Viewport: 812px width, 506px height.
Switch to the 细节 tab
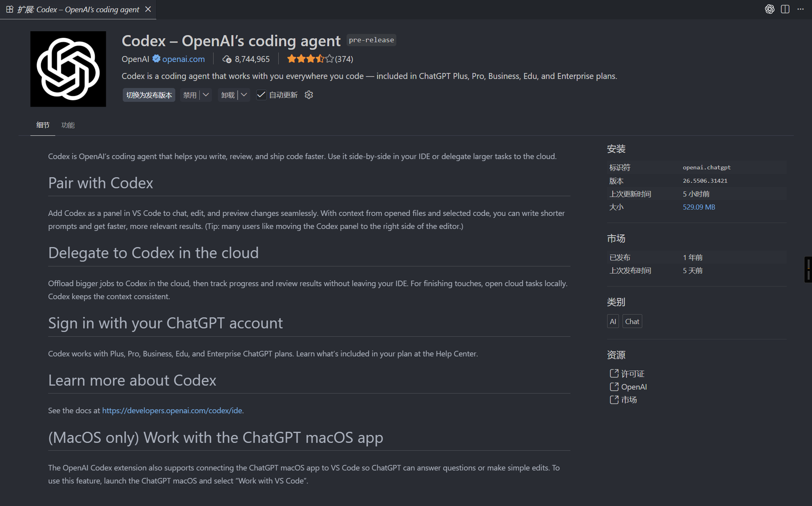(x=43, y=125)
